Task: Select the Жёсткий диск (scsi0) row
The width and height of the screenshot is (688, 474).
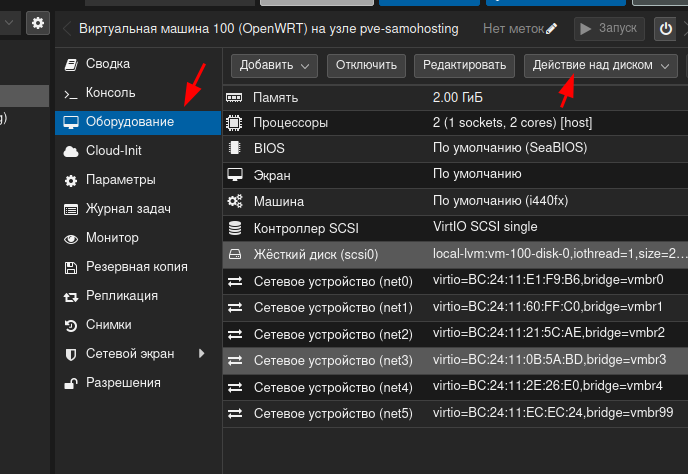Action: point(455,255)
